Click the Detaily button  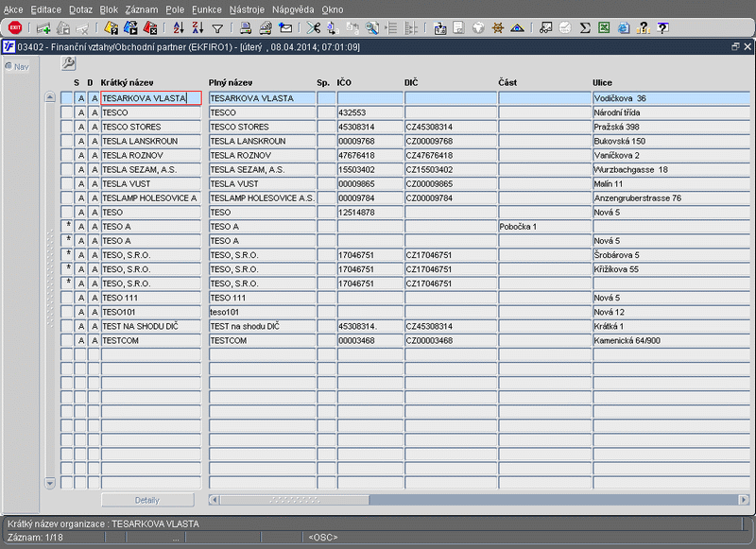(x=147, y=500)
